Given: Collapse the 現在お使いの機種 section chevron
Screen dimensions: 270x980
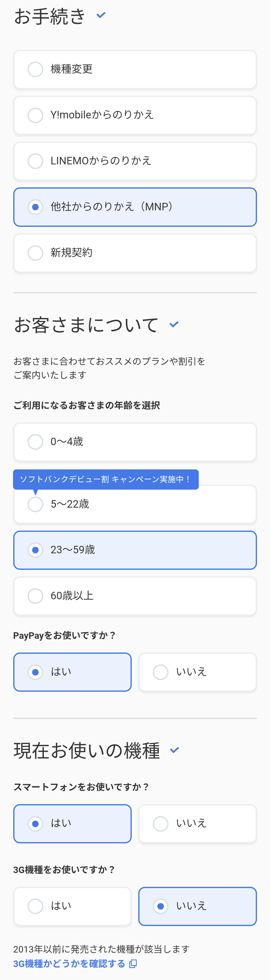Looking at the screenshot, I should [x=174, y=750].
